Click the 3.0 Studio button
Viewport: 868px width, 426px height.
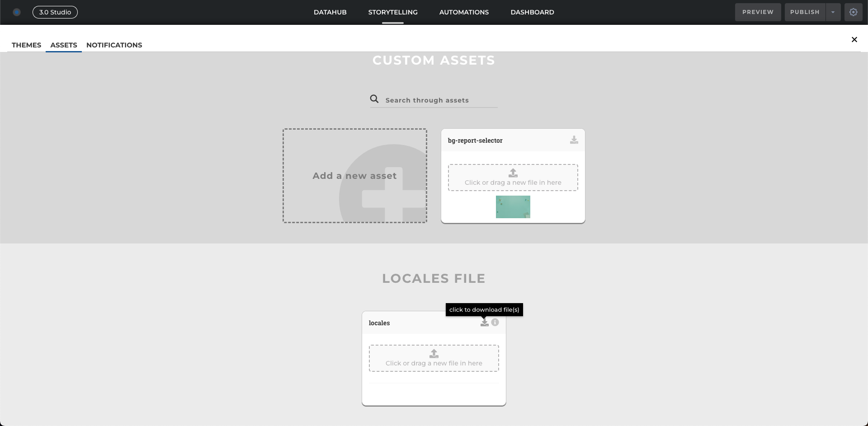pyautogui.click(x=55, y=12)
